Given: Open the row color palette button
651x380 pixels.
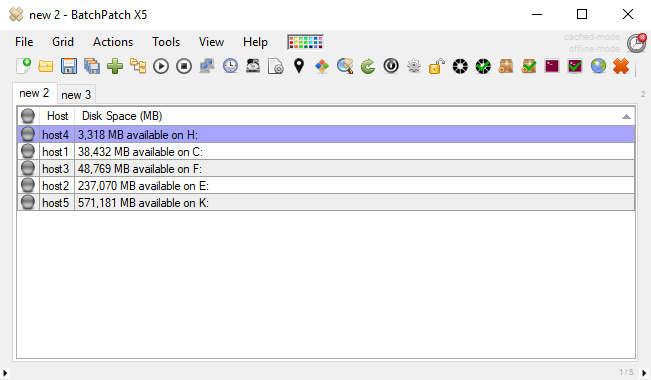Looking at the screenshot, I should 306,42.
